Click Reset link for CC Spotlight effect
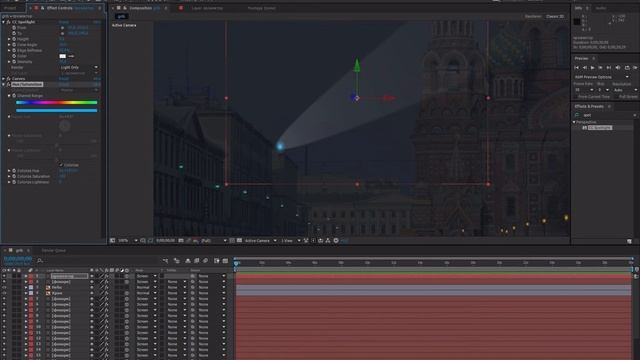Viewport: 640px width, 360px height. [x=64, y=22]
